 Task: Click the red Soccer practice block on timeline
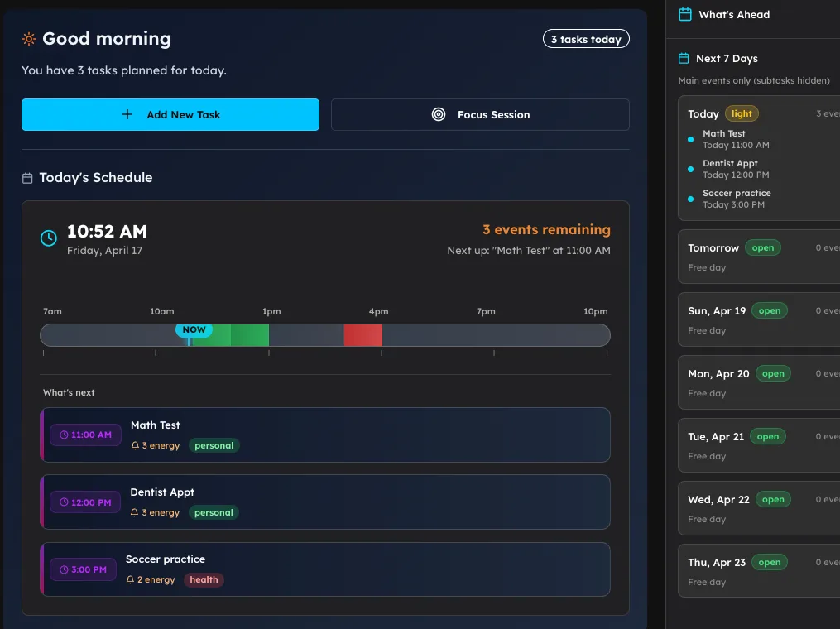pos(363,335)
